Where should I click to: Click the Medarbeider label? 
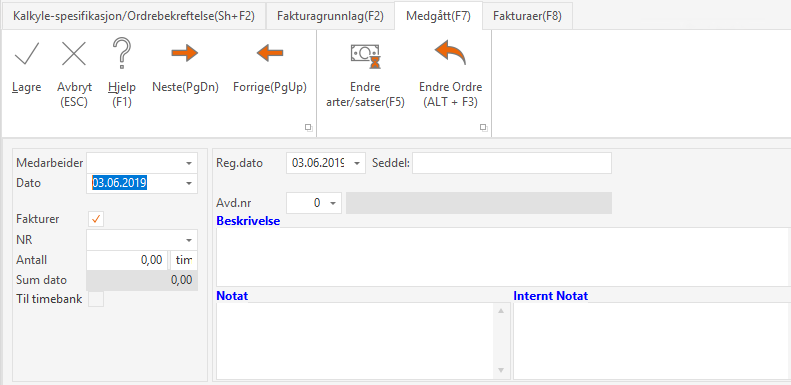point(49,163)
